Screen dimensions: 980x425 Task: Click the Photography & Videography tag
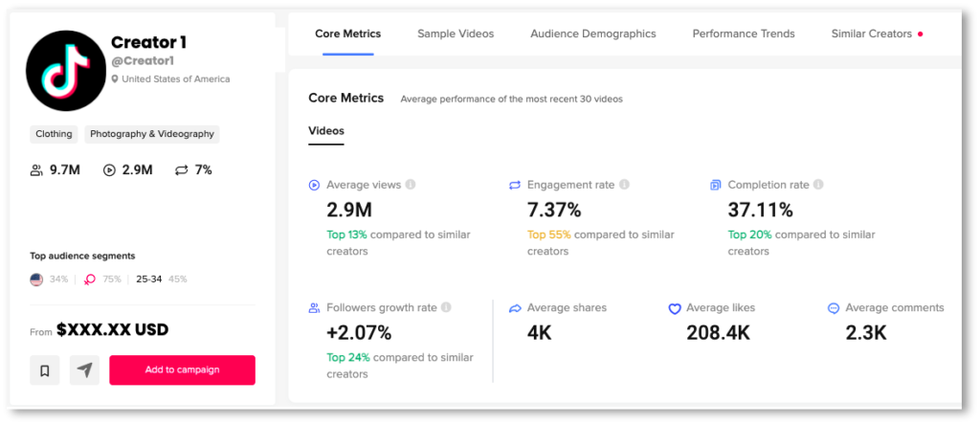[x=152, y=134]
